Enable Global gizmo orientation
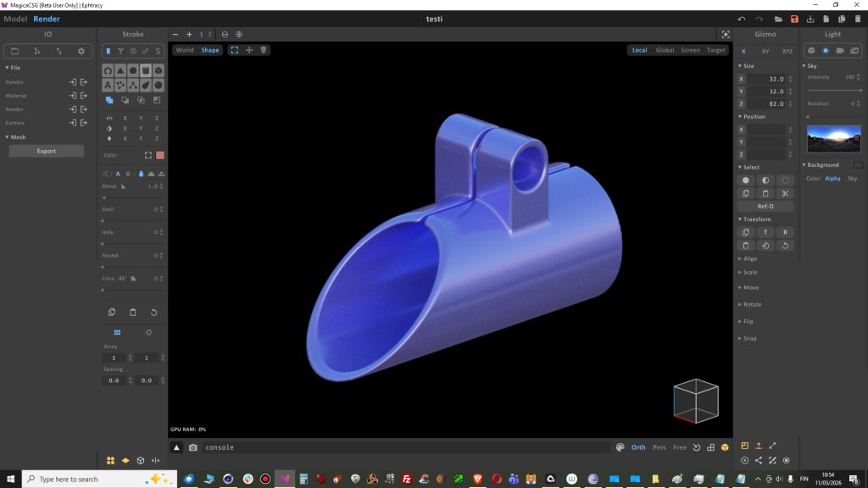 click(665, 50)
